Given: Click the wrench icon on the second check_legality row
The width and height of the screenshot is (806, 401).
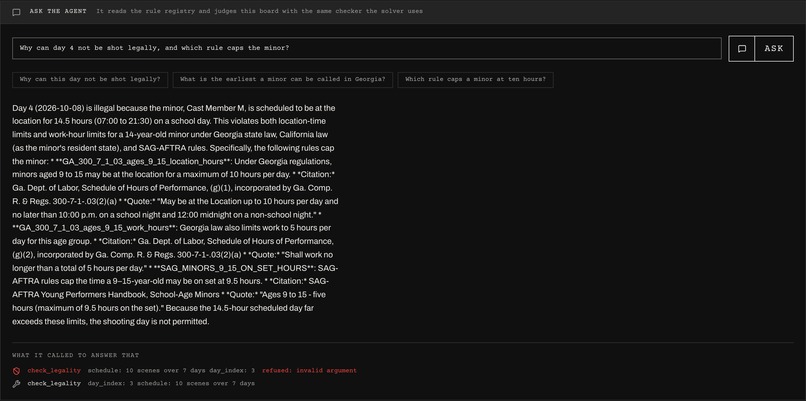Looking at the screenshot, I should tap(16, 384).
